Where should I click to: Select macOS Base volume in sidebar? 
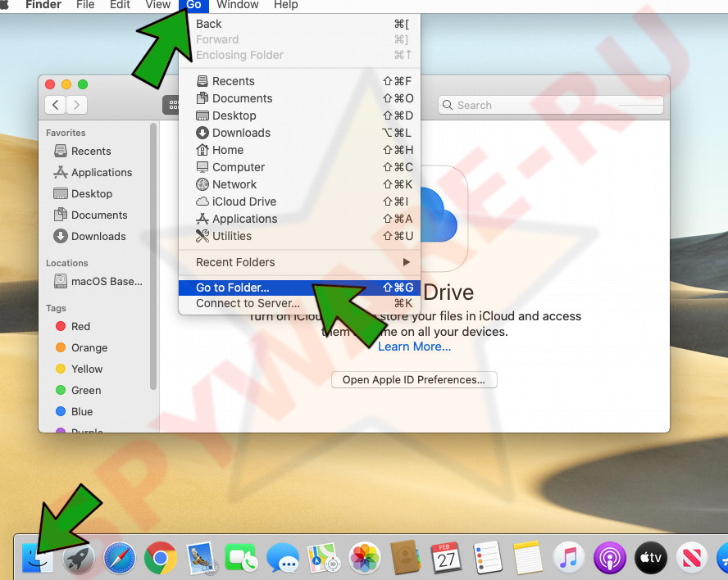[98, 282]
